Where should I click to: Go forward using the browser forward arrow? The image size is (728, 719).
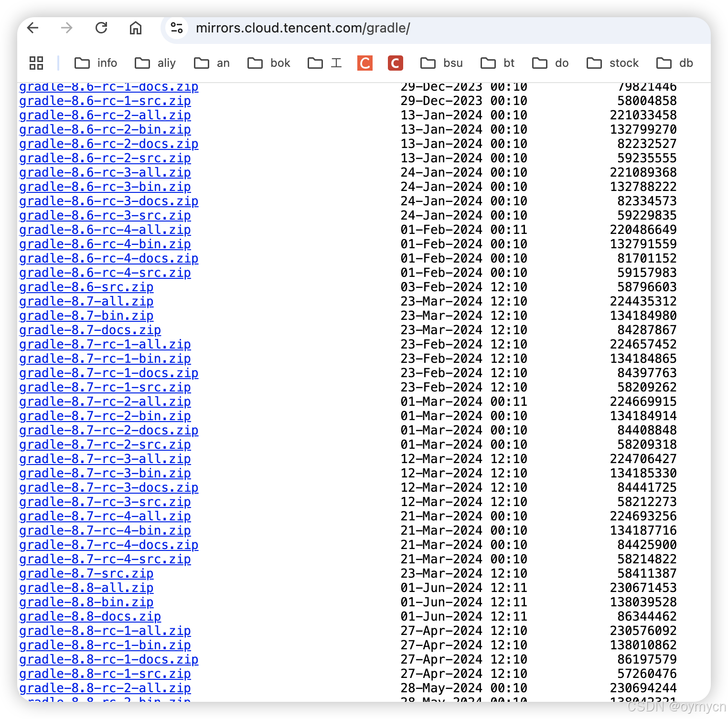[x=67, y=28]
